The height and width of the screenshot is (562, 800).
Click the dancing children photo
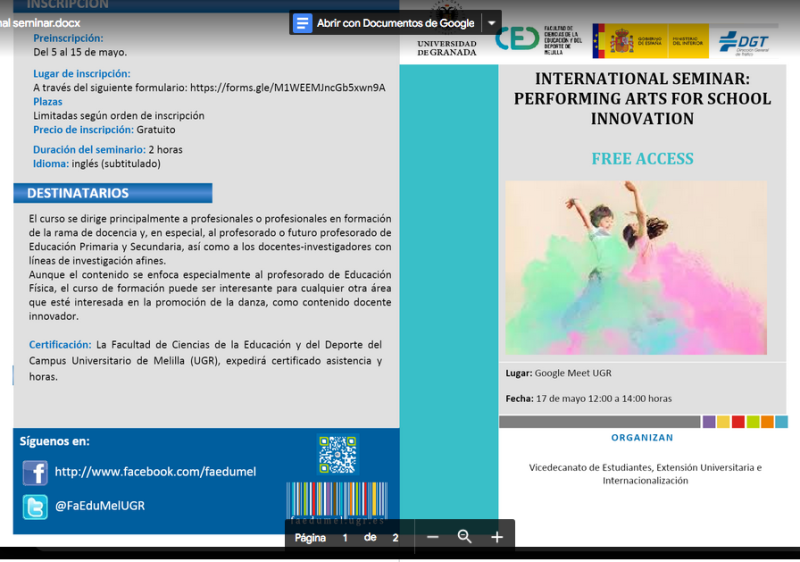point(636,268)
